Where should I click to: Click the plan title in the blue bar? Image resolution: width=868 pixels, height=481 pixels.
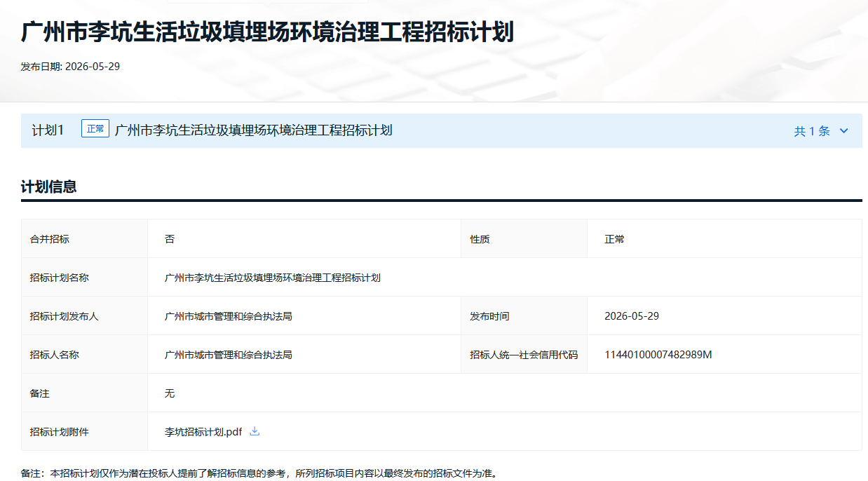click(x=253, y=130)
